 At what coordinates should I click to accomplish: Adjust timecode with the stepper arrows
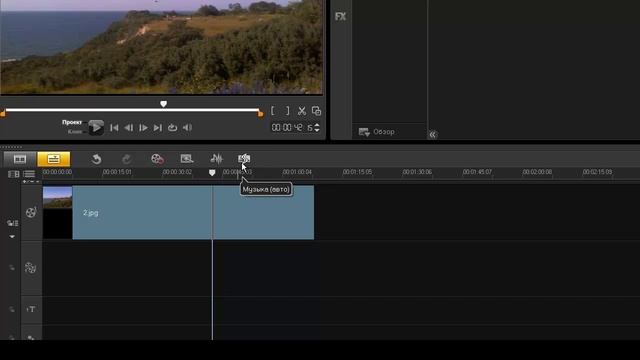pos(317,128)
